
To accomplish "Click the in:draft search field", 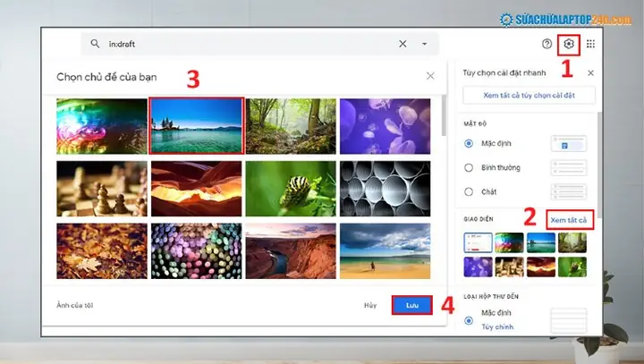I will coord(259,44).
